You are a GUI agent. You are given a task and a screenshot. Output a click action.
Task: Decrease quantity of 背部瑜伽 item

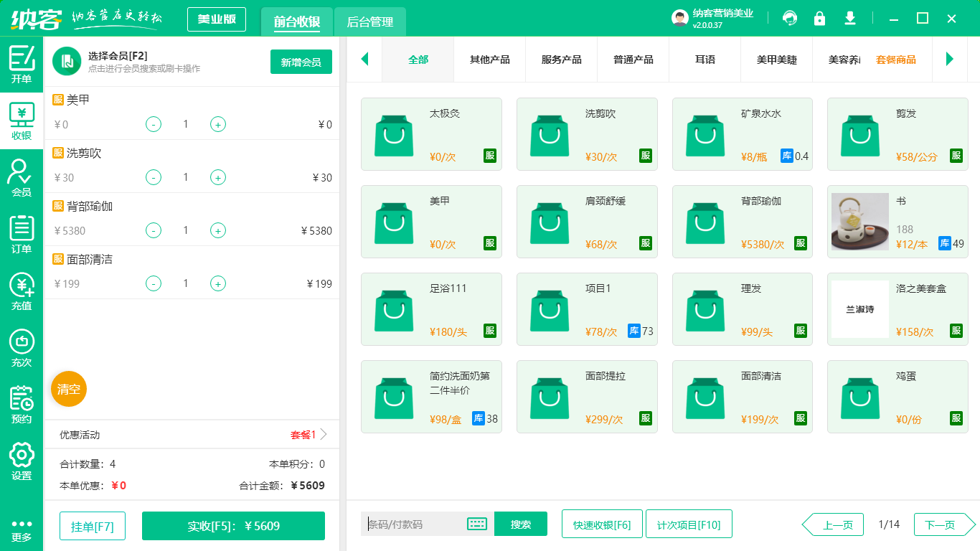point(153,230)
